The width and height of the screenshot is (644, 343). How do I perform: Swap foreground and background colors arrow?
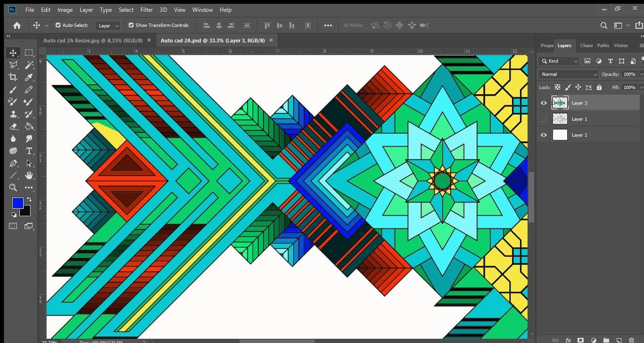pyautogui.click(x=29, y=199)
